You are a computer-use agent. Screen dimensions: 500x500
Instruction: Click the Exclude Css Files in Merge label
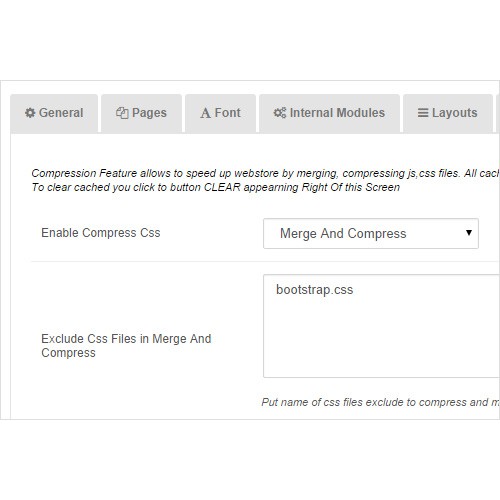[126, 346]
